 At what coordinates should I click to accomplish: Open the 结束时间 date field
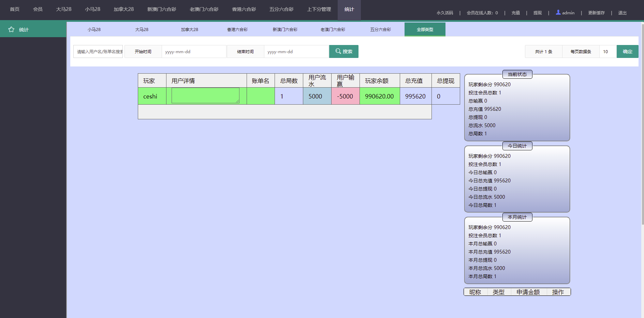click(x=296, y=52)
